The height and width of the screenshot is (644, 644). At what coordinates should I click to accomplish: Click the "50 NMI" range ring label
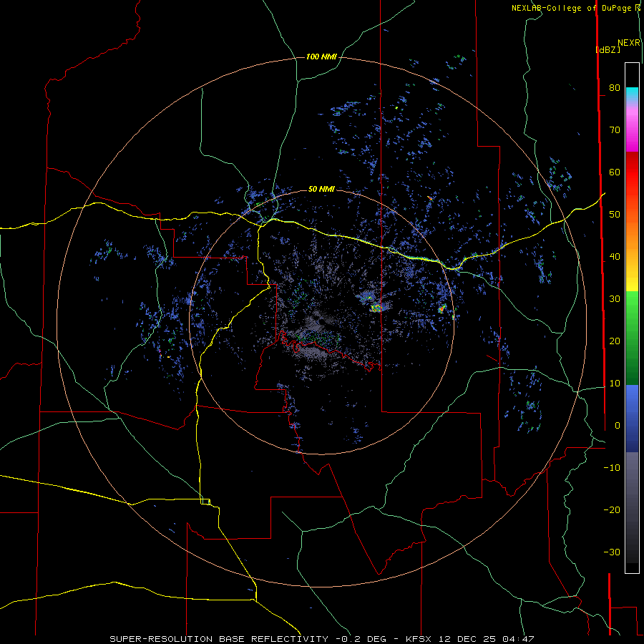pyautogui.click(x=321, y=189)
